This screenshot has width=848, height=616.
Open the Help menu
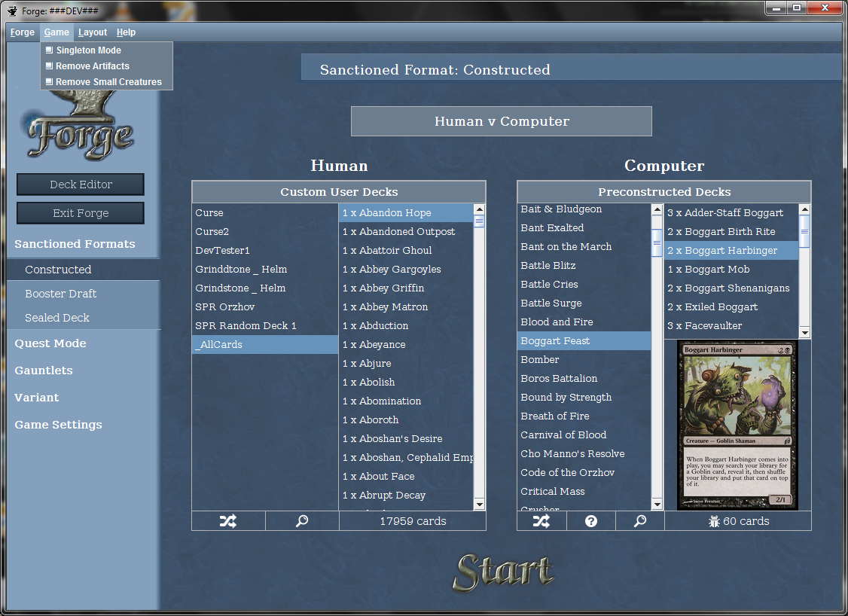pyautogui.click(x=126, y=32)
